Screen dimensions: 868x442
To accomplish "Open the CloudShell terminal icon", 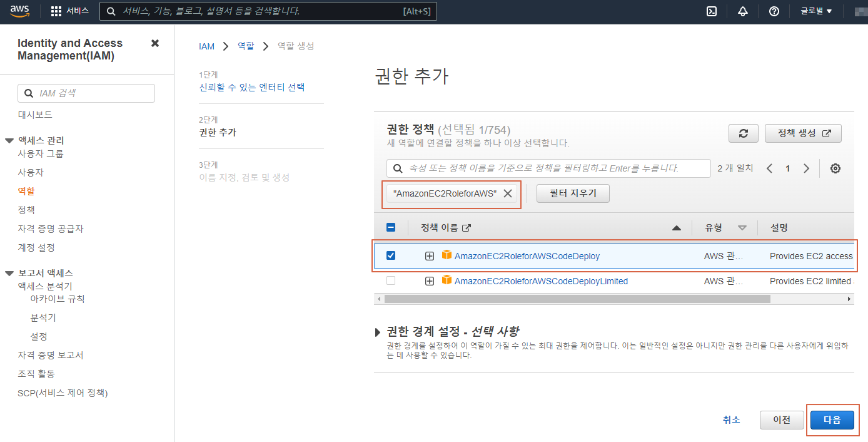I will tap(711, 11).
